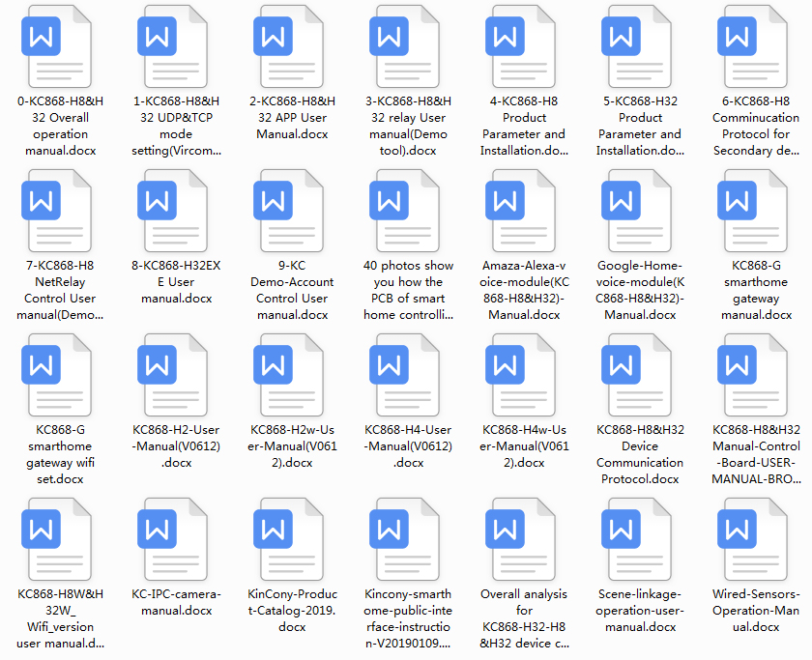Select the KinCony-Product-Catalog-2019 file icon

(x=292, y=538)
